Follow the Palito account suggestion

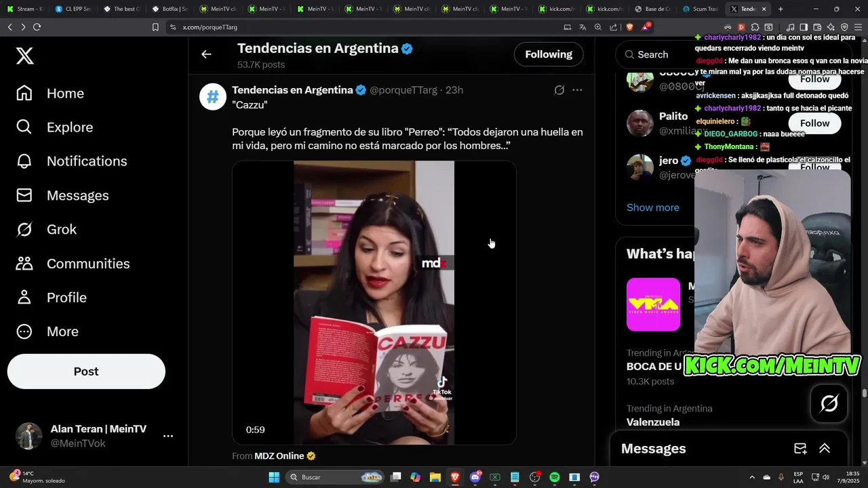(x=814, y=123)
